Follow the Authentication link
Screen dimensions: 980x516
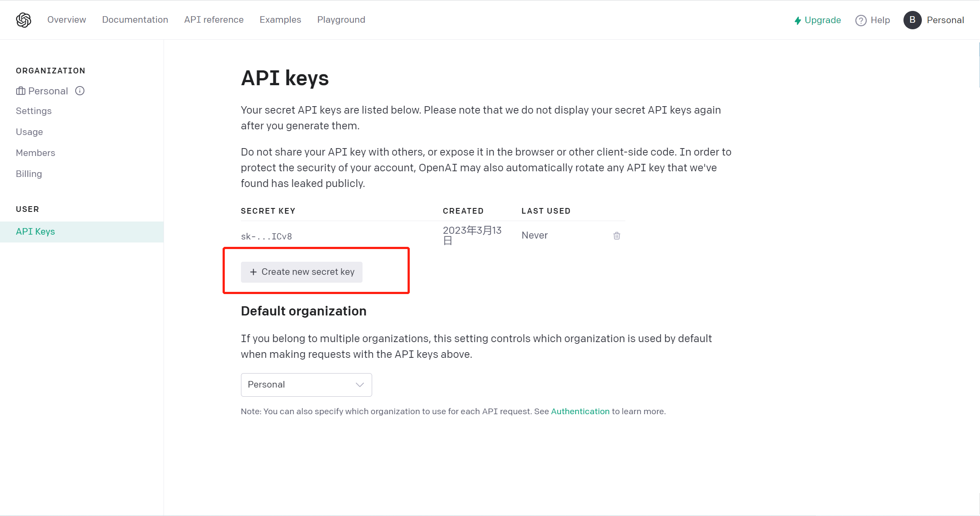(580, 411)
